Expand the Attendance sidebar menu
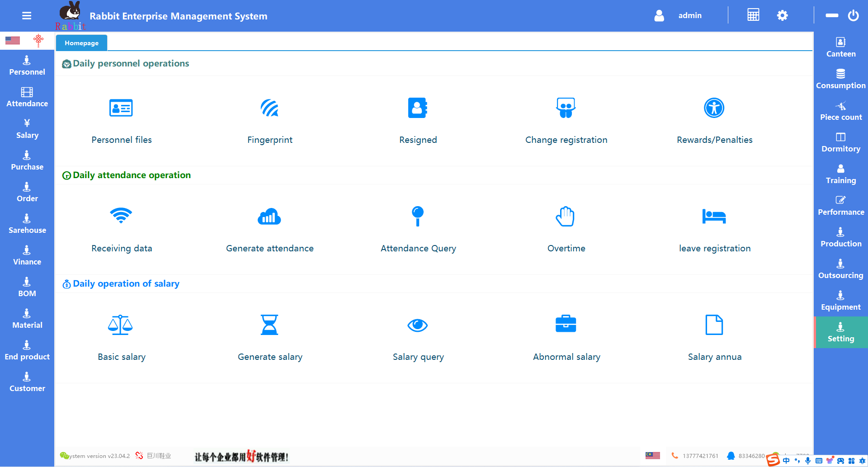This screenshot has height=467, width=868. (27, 97)
